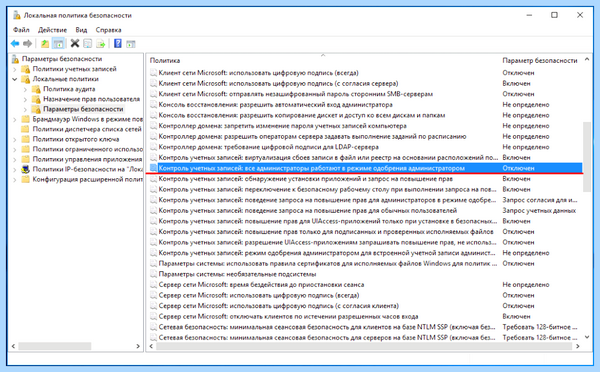Click the Политики учетных записей folder icon
This screenshot has width=600, height=372.
pos(26,69)
